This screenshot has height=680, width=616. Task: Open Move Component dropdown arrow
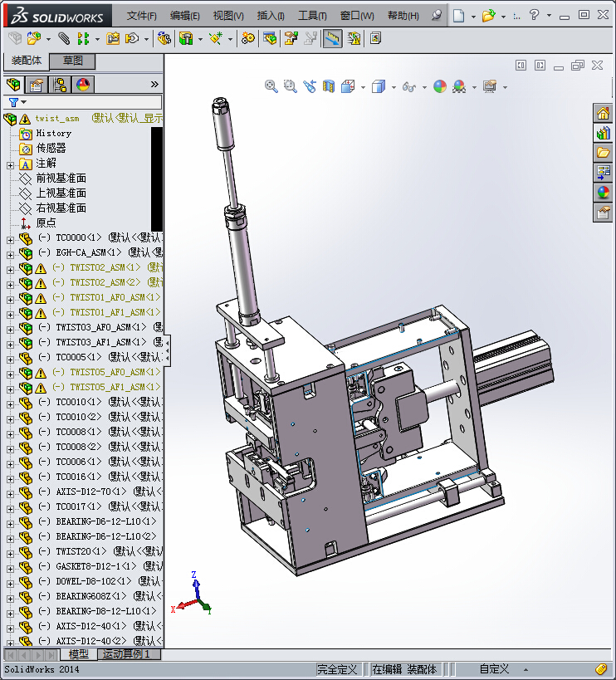(146, 40)
